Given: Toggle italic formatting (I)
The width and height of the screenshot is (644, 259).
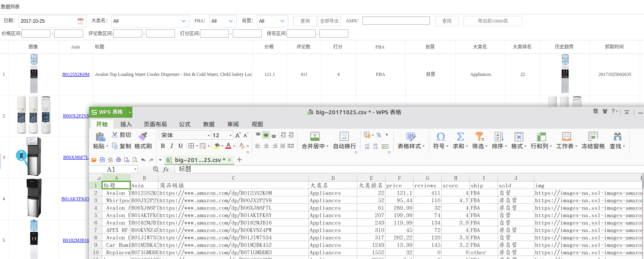Looking at the screenshot, I should coord(171,146).
